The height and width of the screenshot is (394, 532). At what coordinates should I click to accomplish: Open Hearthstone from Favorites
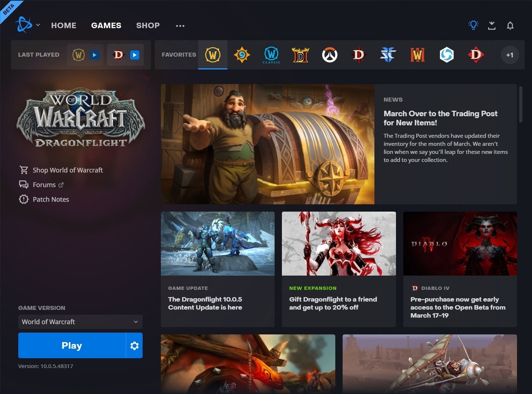tap(242, 55)
